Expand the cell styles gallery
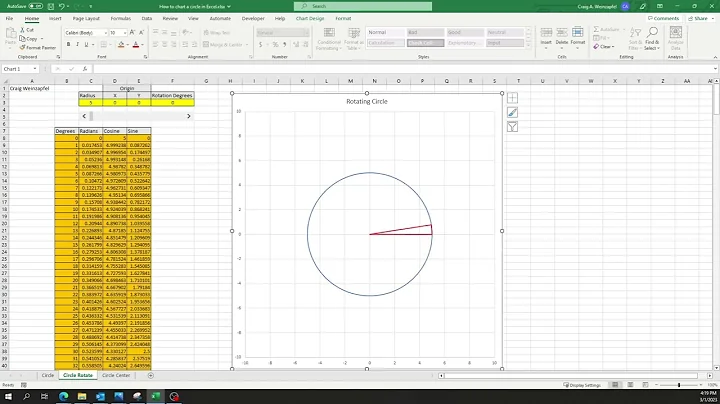This screenshot has width=720, height=404. click(528, 45)
